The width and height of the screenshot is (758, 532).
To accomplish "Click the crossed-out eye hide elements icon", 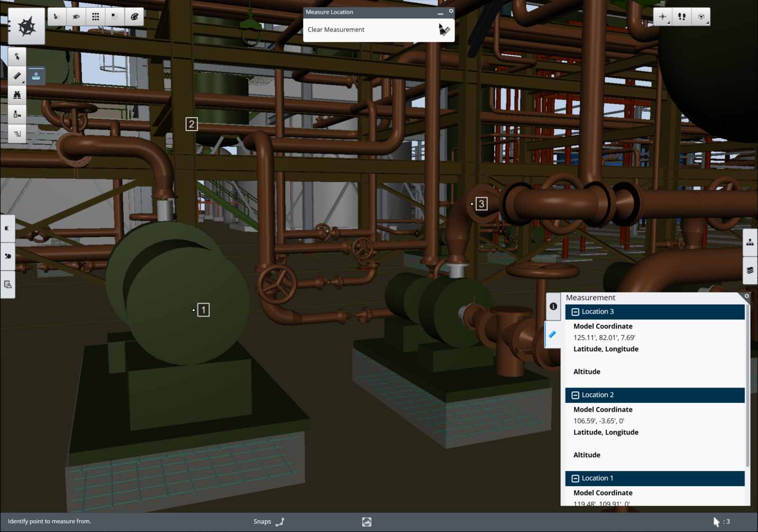I will tap(76, 17).
